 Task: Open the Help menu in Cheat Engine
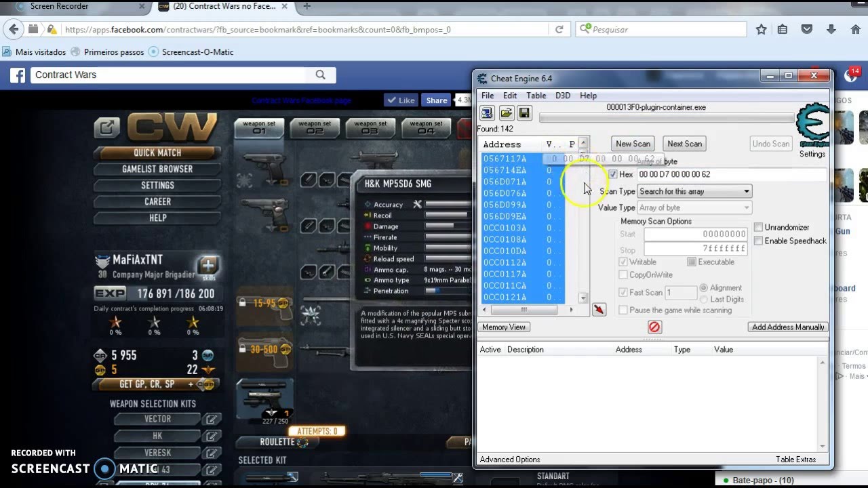589,96
